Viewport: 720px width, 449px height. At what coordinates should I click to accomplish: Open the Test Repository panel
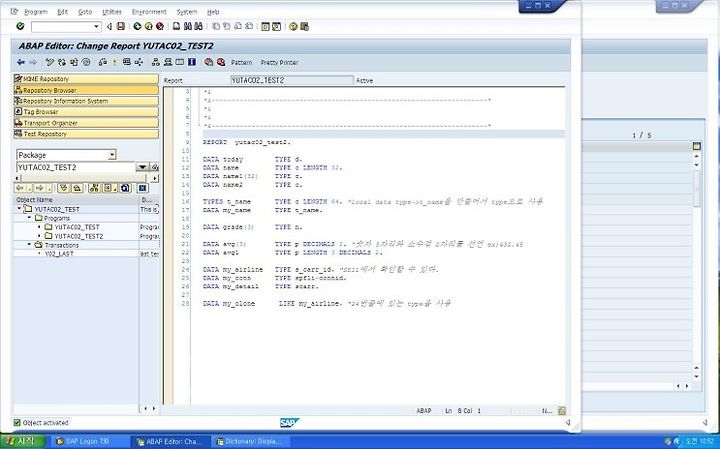coord(86,134)
